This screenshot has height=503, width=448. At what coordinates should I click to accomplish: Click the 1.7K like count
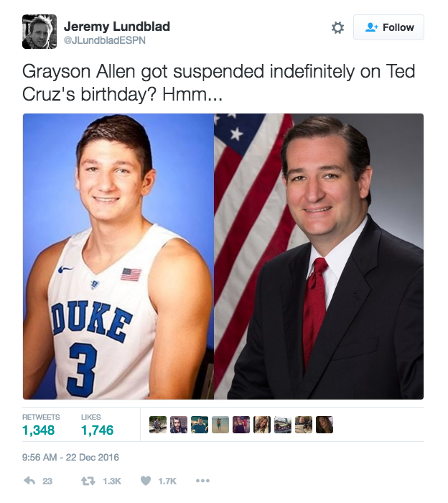click(167, 481)
